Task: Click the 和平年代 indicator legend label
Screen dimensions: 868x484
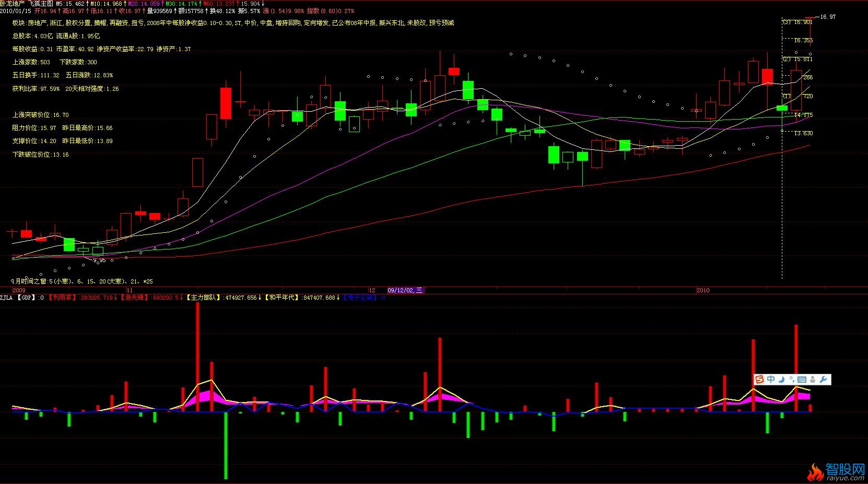Action: [282, 298]
